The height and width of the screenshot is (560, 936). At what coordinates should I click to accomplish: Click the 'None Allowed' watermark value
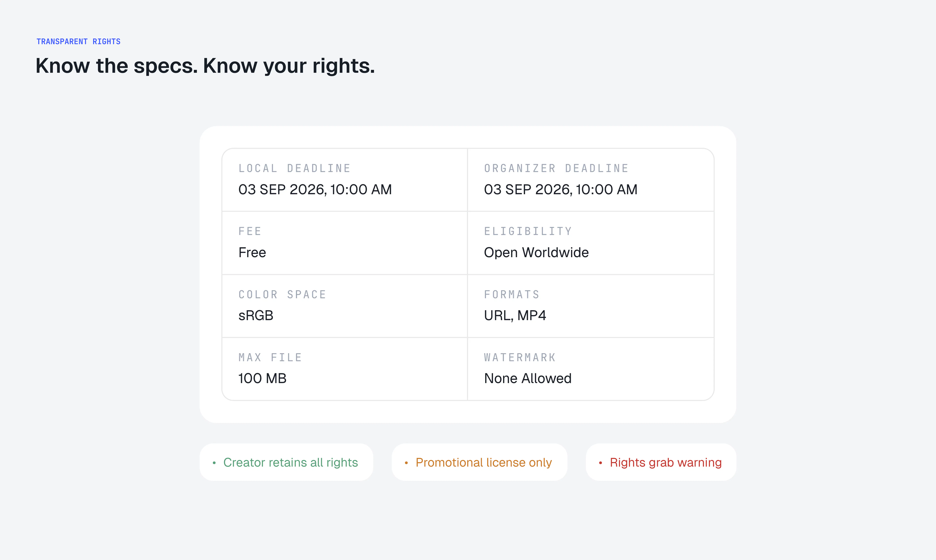tap(528, 378)
